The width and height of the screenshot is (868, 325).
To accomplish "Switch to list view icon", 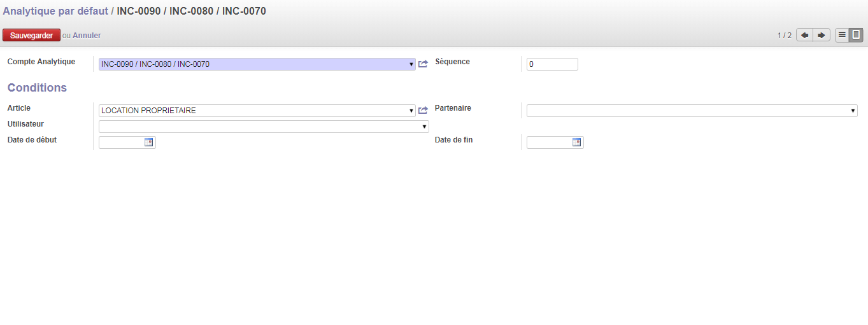I will tap(842, 35).
